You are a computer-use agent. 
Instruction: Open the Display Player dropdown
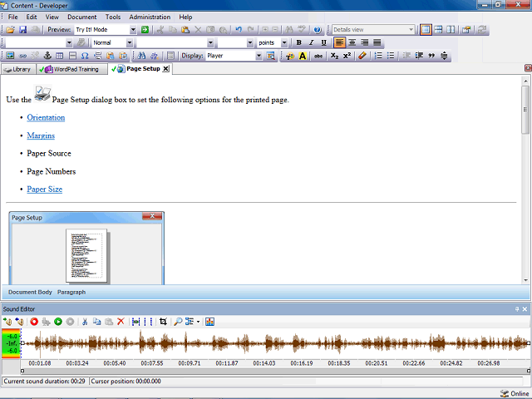[x=259, y=56]
